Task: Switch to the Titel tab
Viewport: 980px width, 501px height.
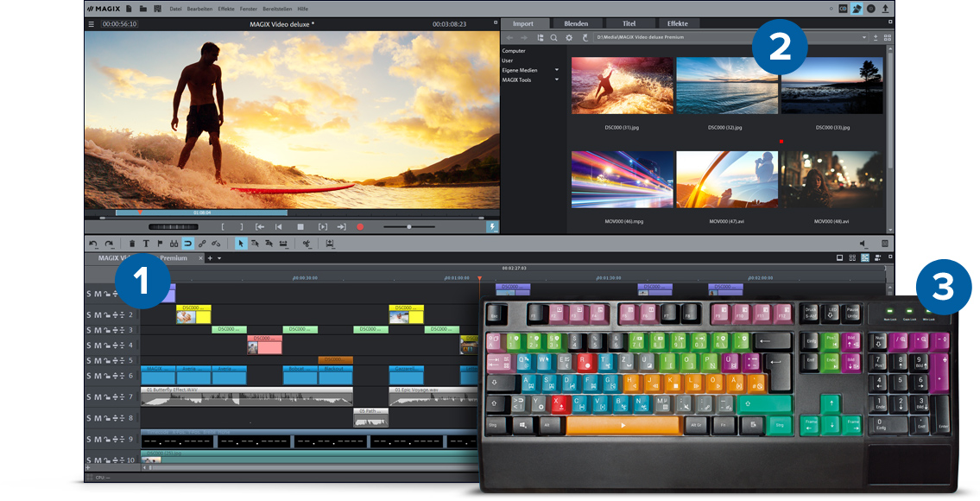Action: [x=629, y=24]
